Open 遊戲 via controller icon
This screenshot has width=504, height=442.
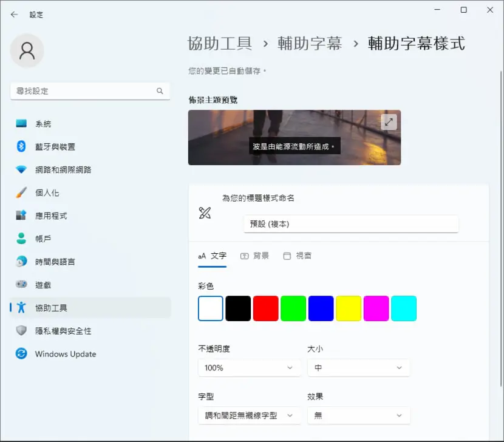pyautogui.click(x=21, y=285)
